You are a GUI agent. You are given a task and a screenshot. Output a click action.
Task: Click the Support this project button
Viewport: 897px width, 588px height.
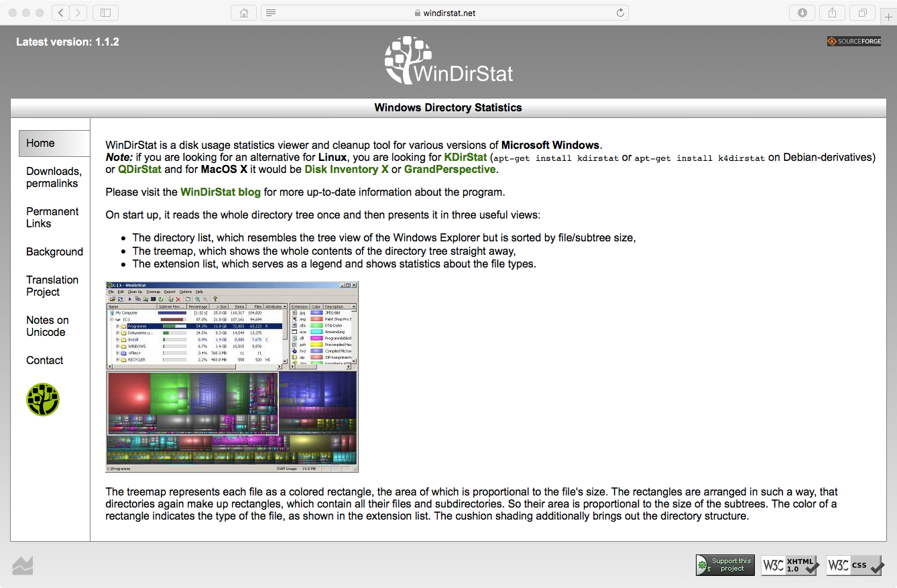(725, 565)
